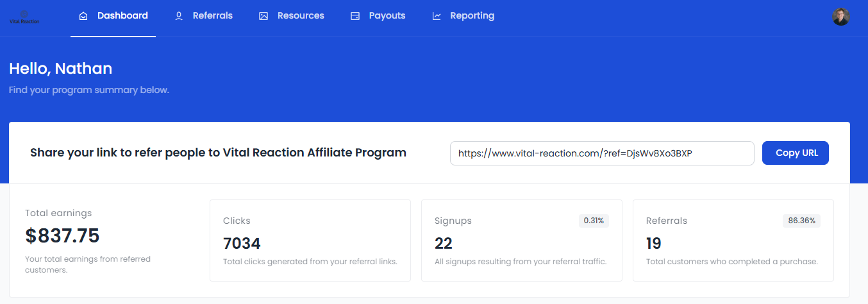868x304 pixels.
Task: Click 'Find your program summary below' text
Action: pyautogui.click(x=89, y=90)
